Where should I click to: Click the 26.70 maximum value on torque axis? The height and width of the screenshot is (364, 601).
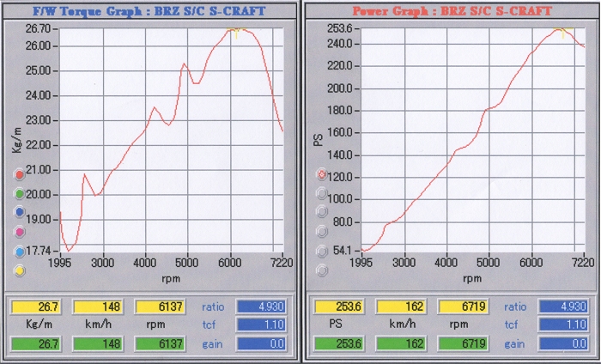38,28
